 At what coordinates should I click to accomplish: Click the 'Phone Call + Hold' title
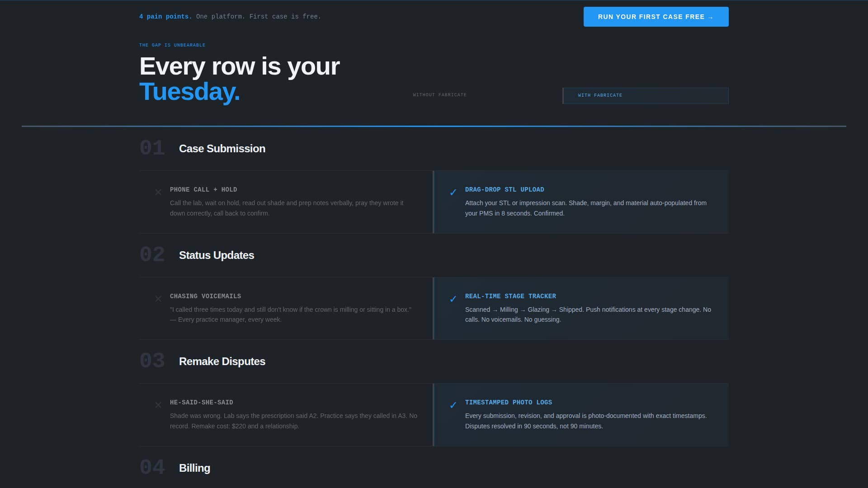click(203, 190)
